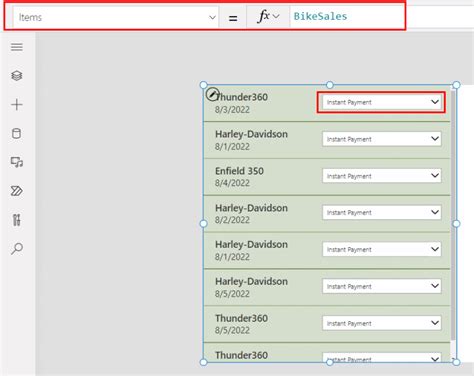474x376 pixels.
Task: Expand the fx function chevron
Action: pyautogui.click(x=276, y=16)
